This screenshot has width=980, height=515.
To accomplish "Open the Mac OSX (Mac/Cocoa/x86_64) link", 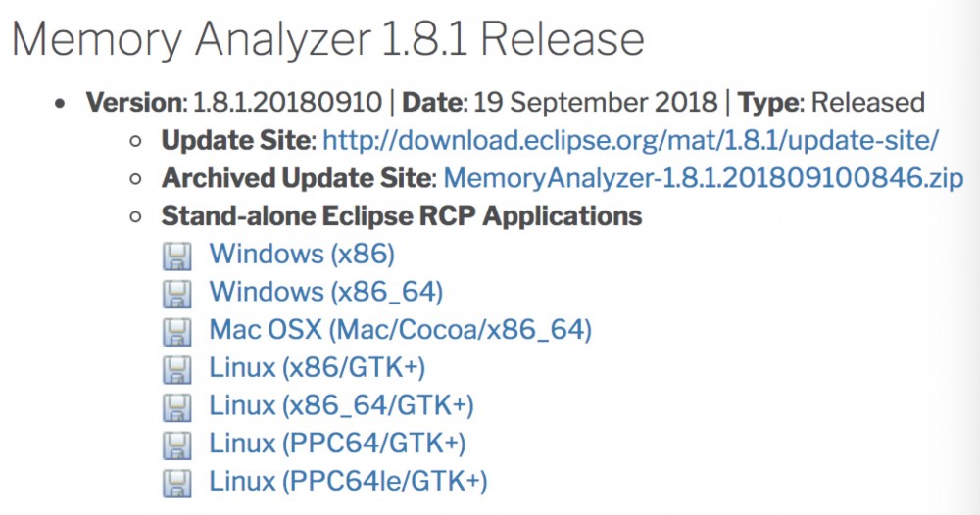I will (400, 330).
